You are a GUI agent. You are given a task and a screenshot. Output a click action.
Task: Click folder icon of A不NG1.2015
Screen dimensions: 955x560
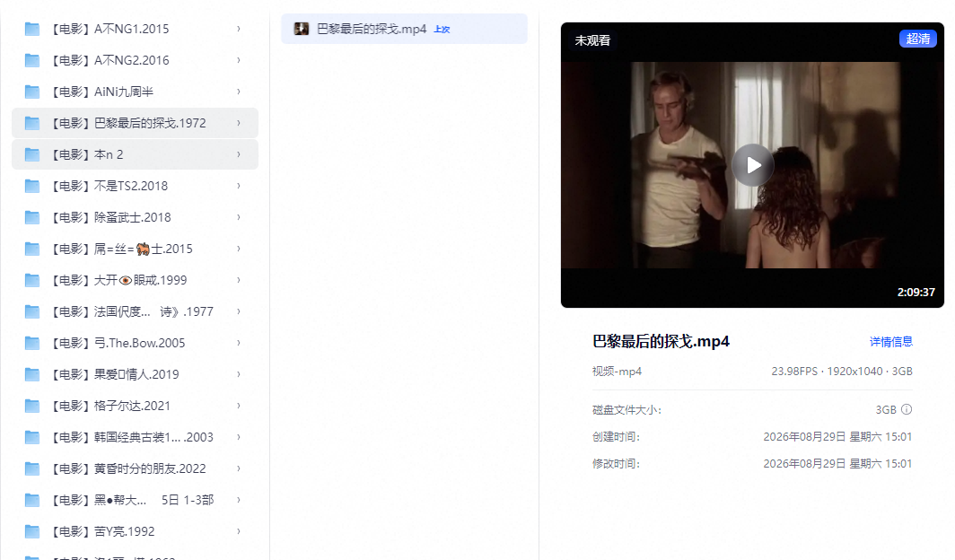click(31, 29)
